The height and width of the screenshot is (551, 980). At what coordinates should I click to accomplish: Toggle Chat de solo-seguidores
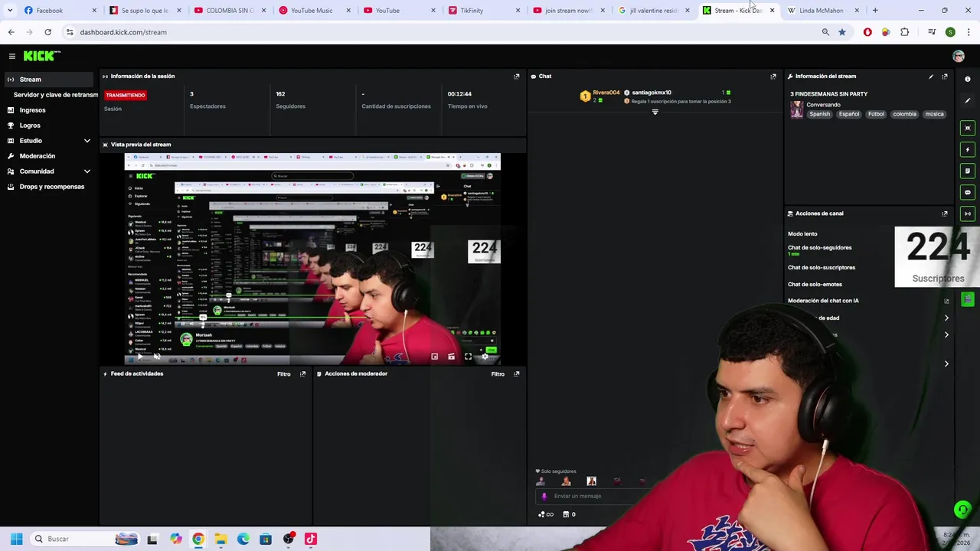[x=819, y=247]
